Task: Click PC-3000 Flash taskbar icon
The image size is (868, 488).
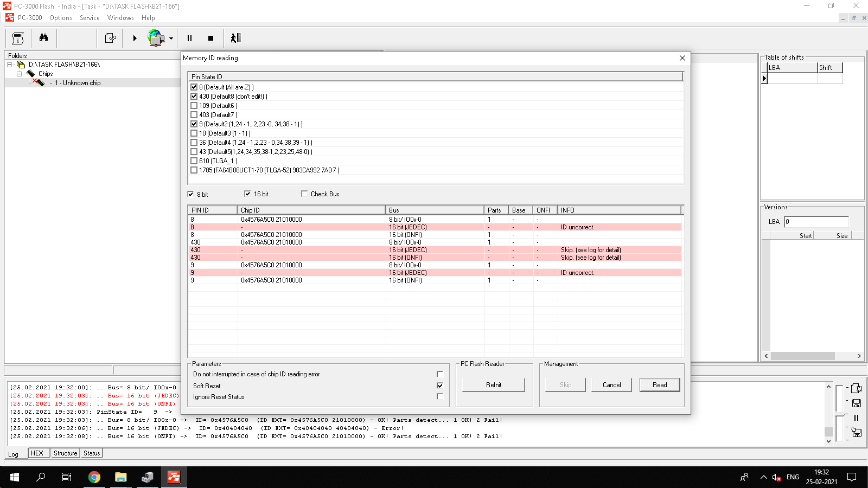Action: coord(174,477)
